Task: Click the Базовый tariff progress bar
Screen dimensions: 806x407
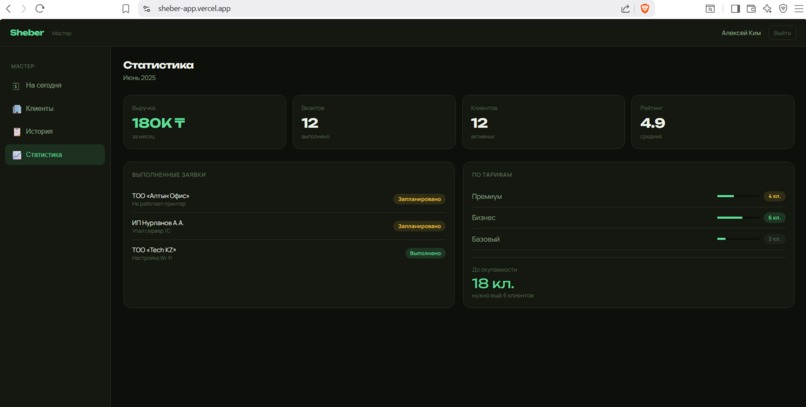Action: tap(738, 239)
